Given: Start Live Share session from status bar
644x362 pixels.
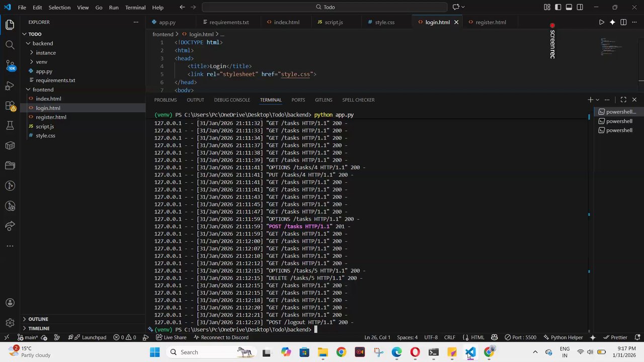Looking at the screenshot, I should (x=171, y=337).
